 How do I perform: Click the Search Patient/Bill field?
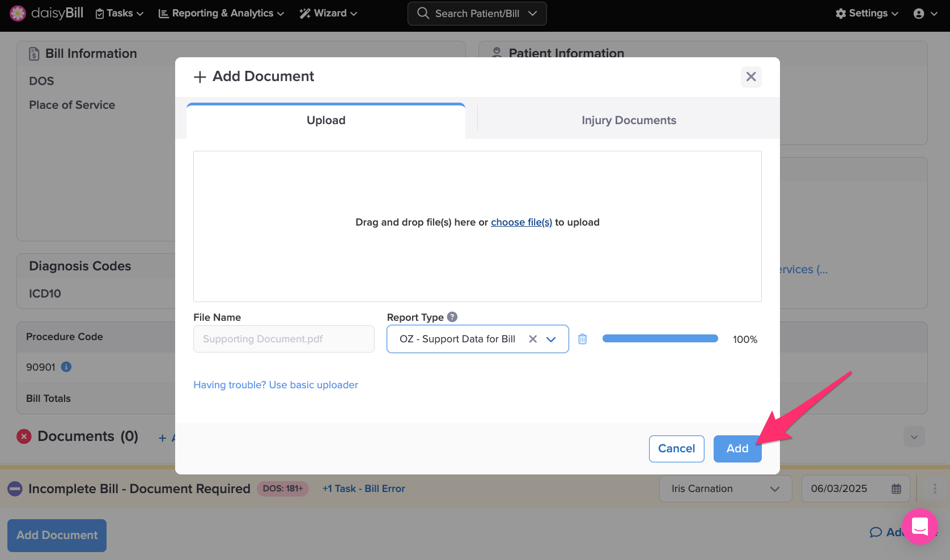pos(477,14)
